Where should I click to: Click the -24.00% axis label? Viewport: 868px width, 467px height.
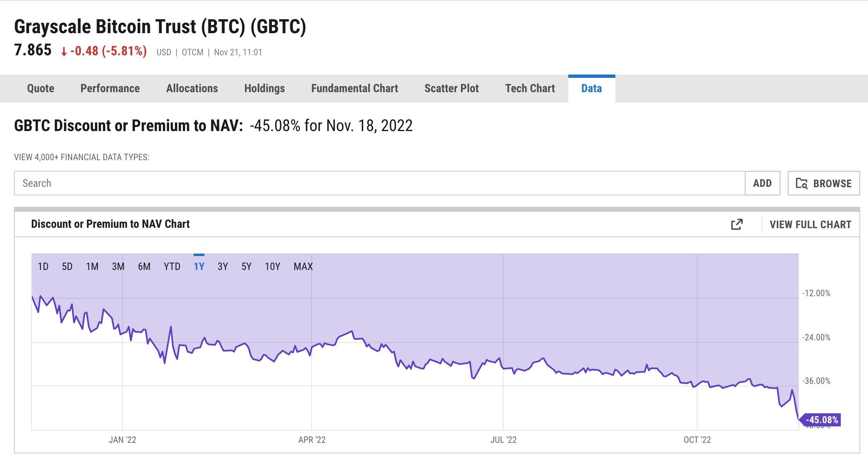pos(816,338)
